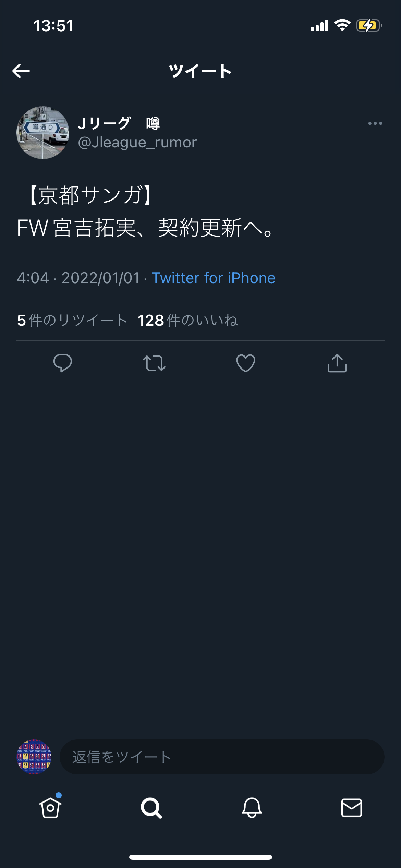Tap the 返信をツイート reply field
This screenshot has height=868, width=401.
pos(222,757)
